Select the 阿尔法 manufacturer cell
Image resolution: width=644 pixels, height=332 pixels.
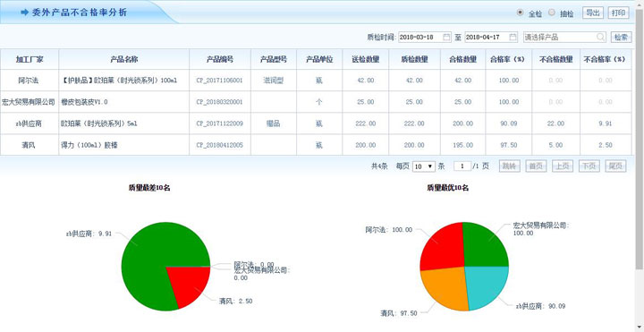tap(30, 81)
